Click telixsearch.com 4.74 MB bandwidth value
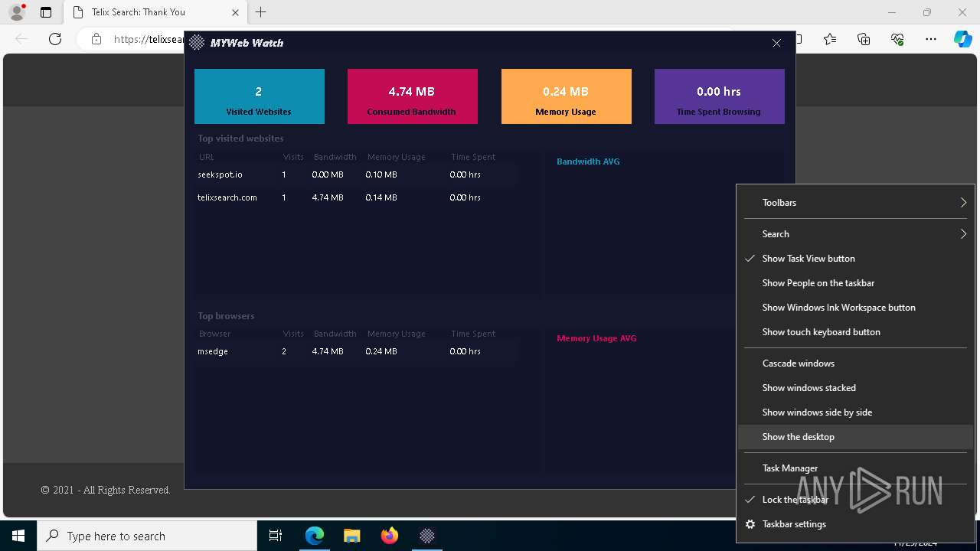The image size is (980, 551). (x=328, y=197)
